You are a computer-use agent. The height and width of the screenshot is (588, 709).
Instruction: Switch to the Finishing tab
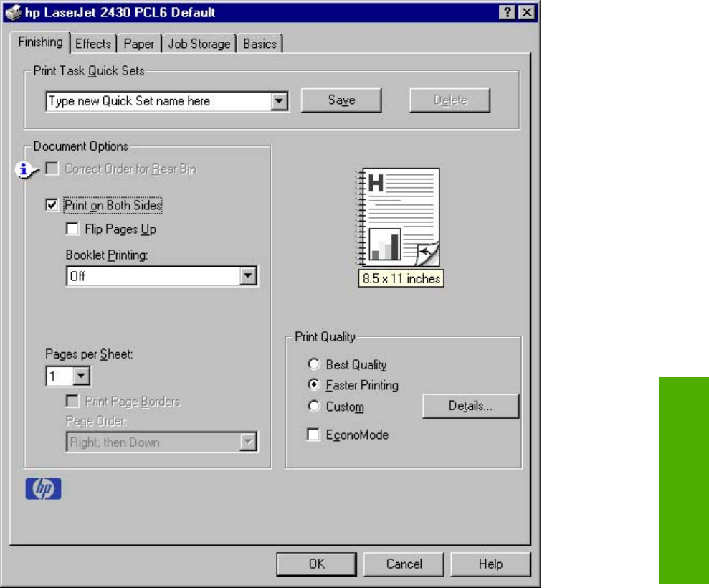40,42
